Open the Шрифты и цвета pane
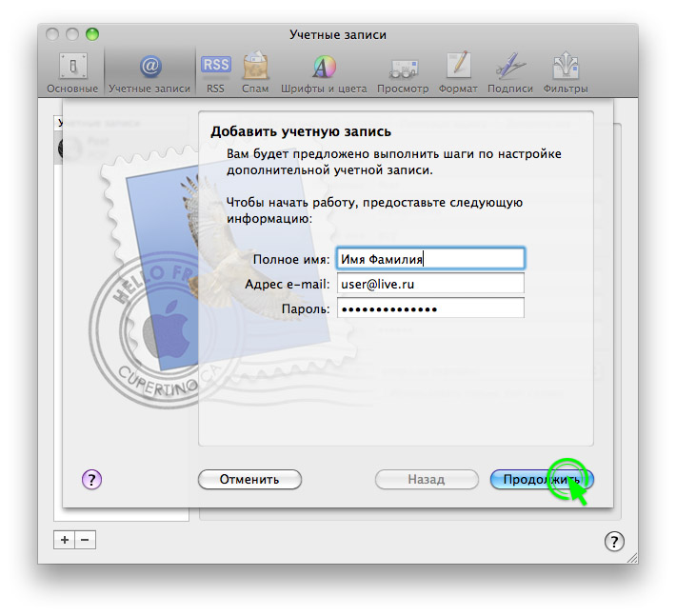 (325, 72)
